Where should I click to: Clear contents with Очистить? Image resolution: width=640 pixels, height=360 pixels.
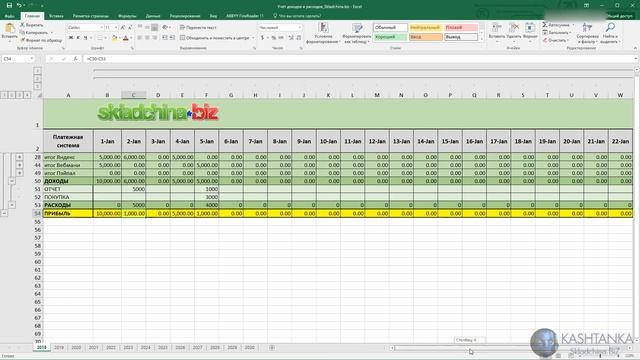[556, 40]
